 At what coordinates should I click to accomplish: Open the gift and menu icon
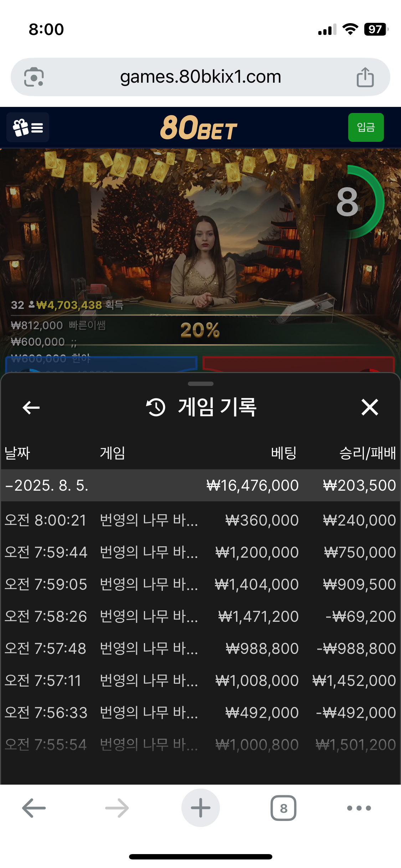click(28, 127)
